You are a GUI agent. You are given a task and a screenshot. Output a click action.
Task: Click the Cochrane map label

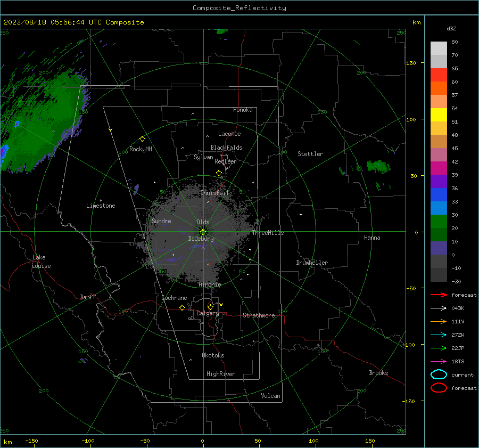[x=174, y=298]
